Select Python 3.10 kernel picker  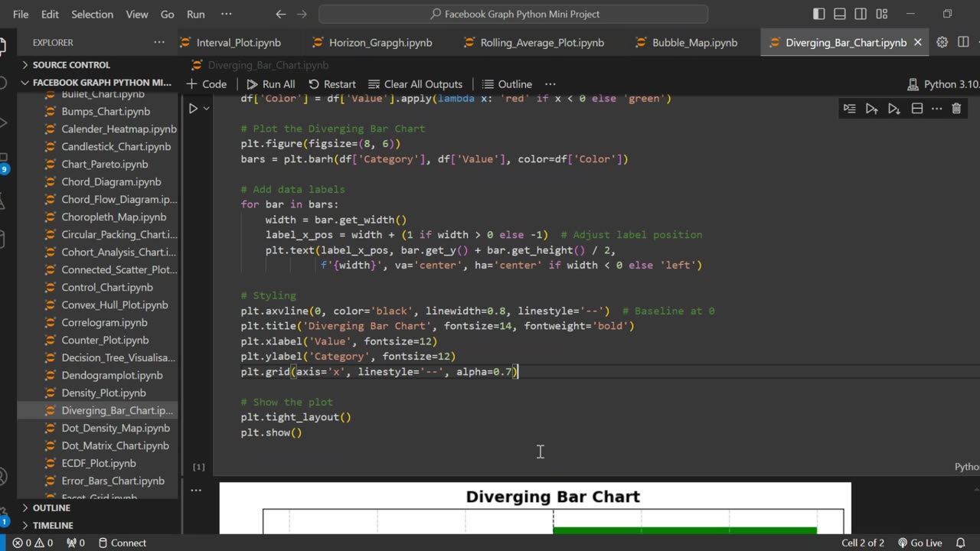click(x=942, y=84)
